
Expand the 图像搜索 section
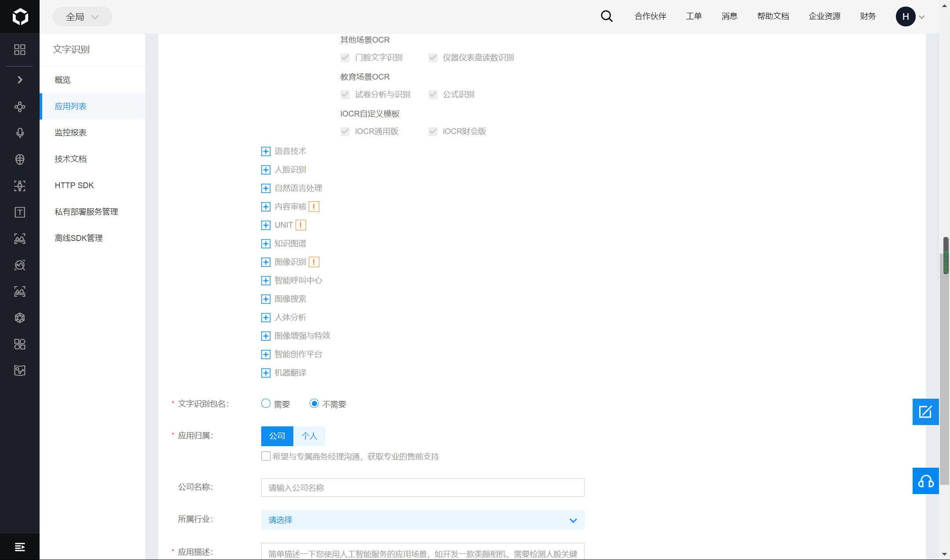point(266,299)
